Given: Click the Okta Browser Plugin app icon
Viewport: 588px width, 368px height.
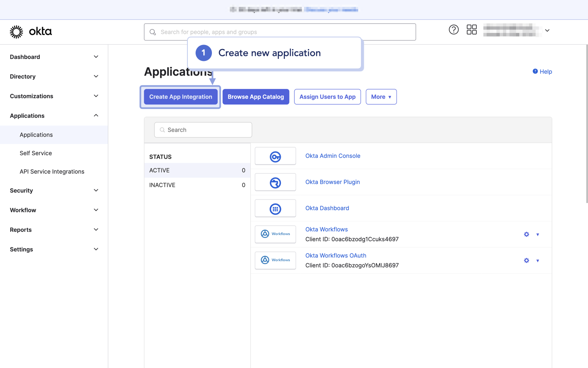Looking at the screenshot, I should (275, 182).
